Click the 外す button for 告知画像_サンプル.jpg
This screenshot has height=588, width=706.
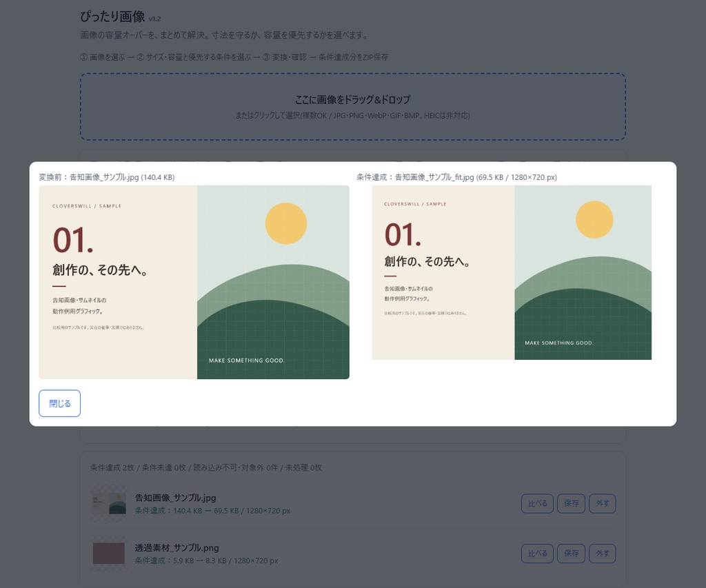click(x=603, y=503)
